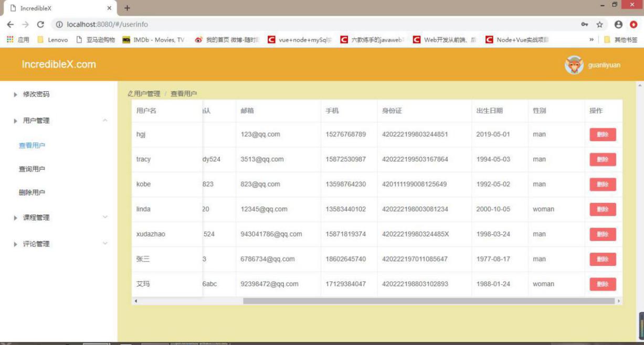Open a new browser tab with plus icon
644x345 pixels.
tap(127, 8)
